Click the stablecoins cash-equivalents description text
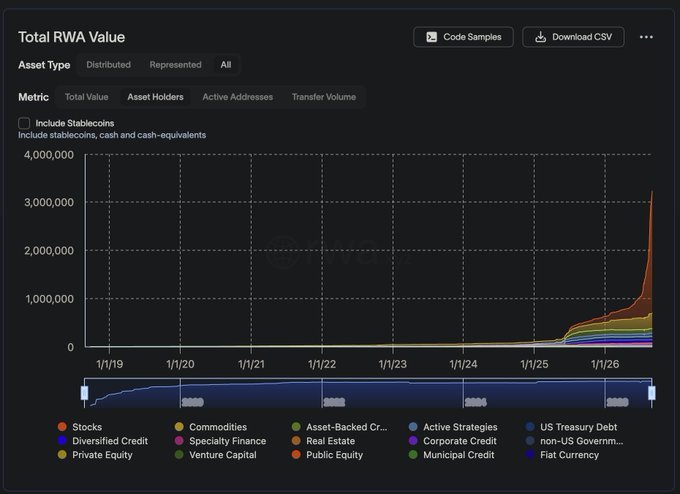 click(x=112, y=135)
